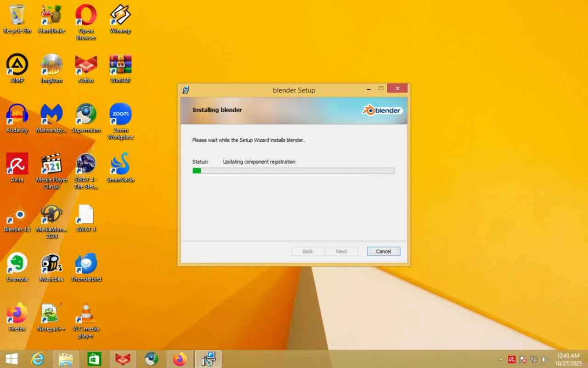Screen dimensions: 588x368
Task: Click the 'Installing blender' heading
Action: [217, 110]
